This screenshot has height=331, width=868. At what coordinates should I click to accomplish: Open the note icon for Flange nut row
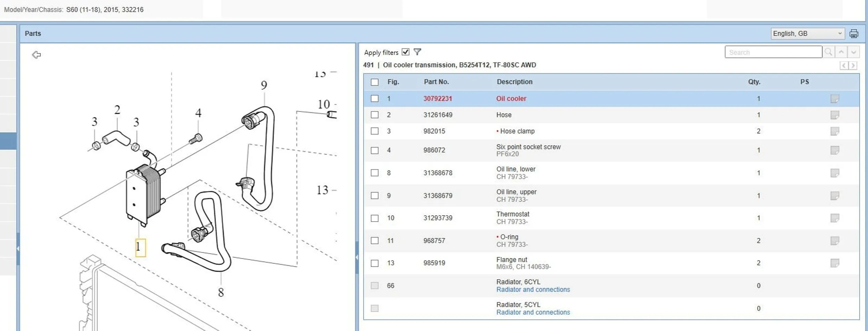pos(835,263)
